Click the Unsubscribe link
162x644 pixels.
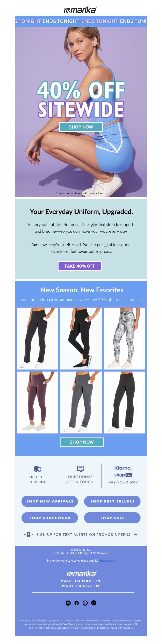click(x=107, y=561)
